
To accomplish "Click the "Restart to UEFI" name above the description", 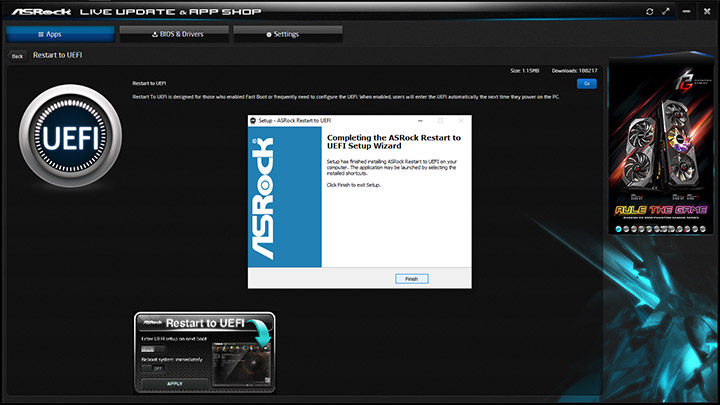I will [149, 84].
